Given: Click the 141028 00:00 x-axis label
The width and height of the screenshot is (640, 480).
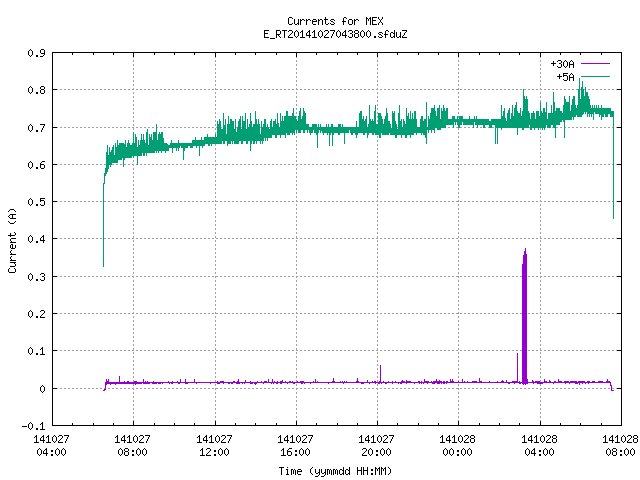Looking at the screenshot, I should (x=458, y=446).
